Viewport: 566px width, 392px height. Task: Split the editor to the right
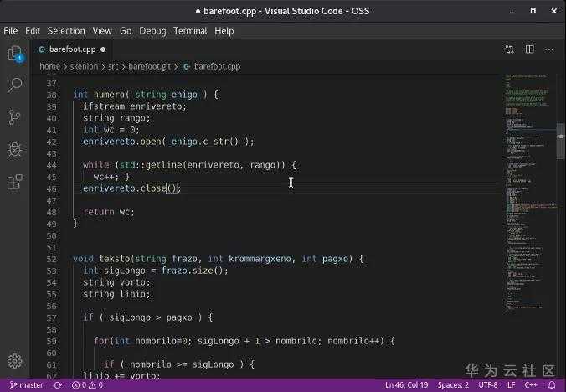(529, 49)
